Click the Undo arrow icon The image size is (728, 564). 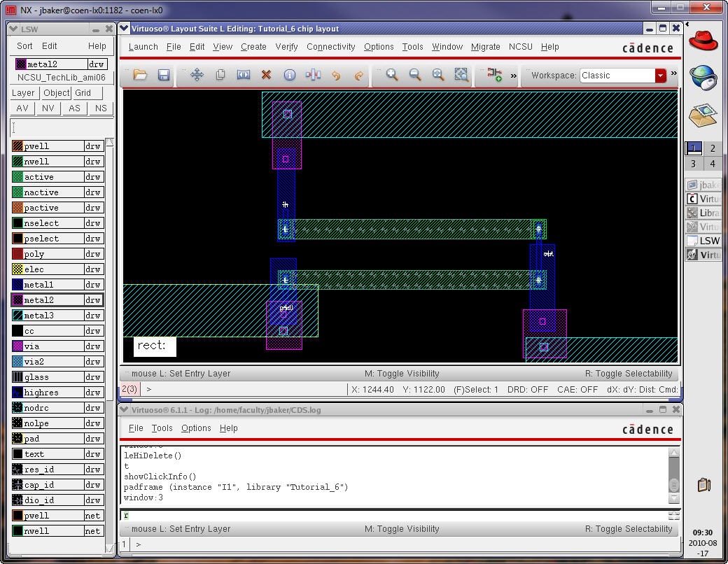[x=336, y=75]
